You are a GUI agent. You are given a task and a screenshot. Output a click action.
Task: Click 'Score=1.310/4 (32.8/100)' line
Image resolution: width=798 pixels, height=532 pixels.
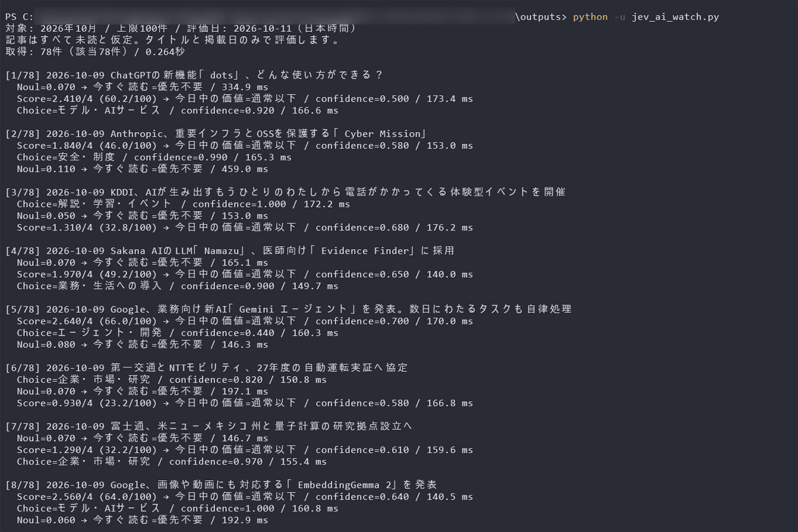click(x=245, y=227)
